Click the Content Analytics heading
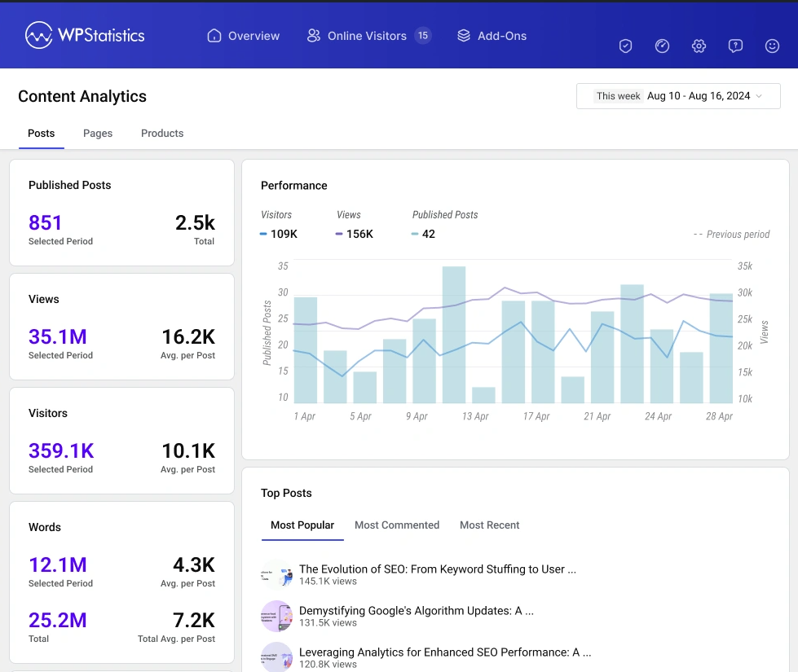Screen dimensions: 798x672 (82, 96)
